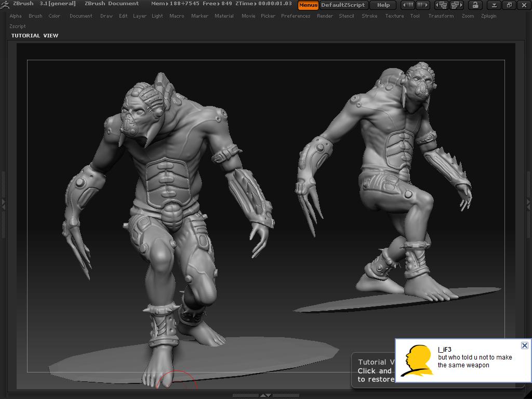Viewport: 532px width, 399px height.
Task: Click the sender name l_iF3
Action: [445, 350]
